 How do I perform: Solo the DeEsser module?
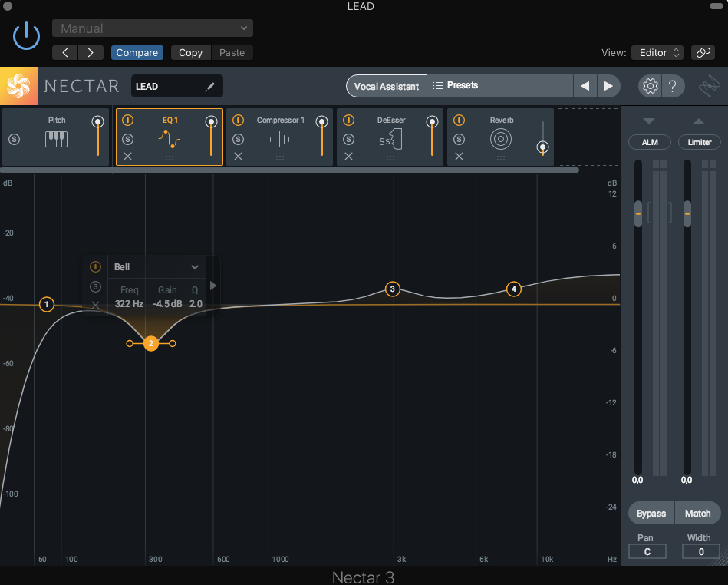click(x=349, y=139)
